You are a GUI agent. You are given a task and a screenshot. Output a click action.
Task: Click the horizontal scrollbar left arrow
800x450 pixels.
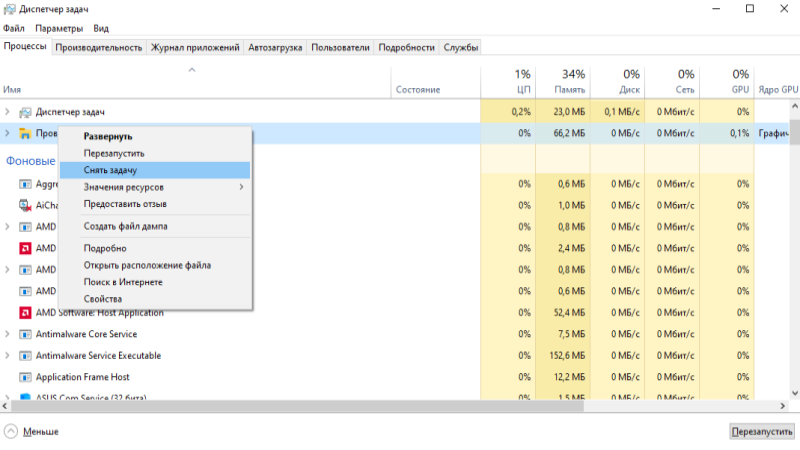[x=5, y=406]
